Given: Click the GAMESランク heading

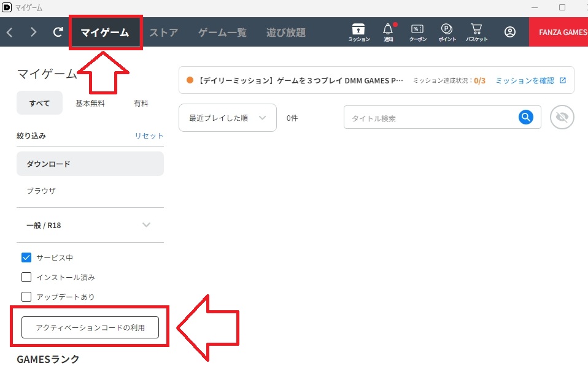Looking at the screenshot, I should click(x=48, y=359).
